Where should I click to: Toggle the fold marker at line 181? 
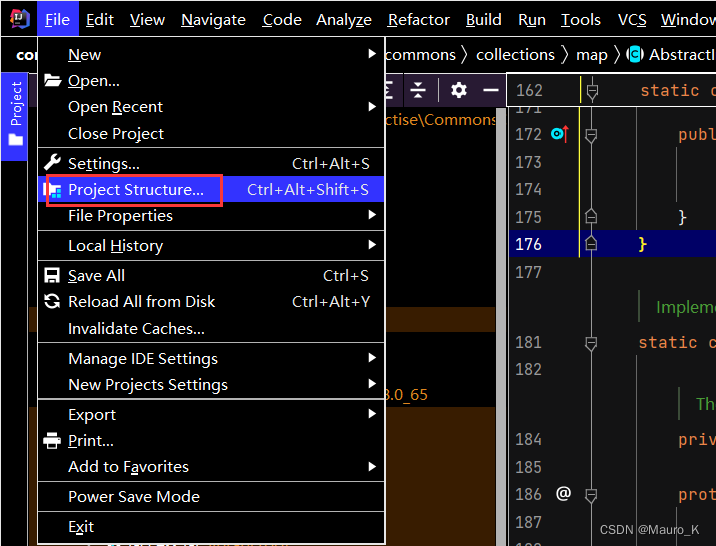tap(591, 343)
